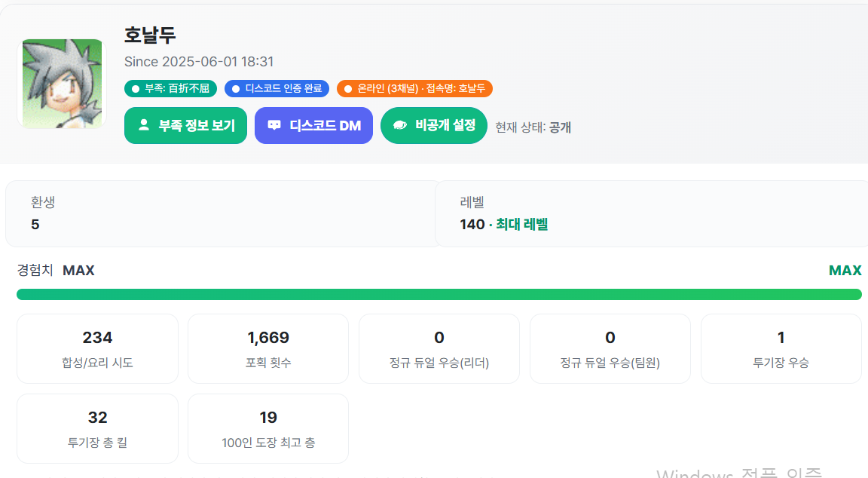Click the Discord icon in 디스코드 DM button

coord(274,126)
